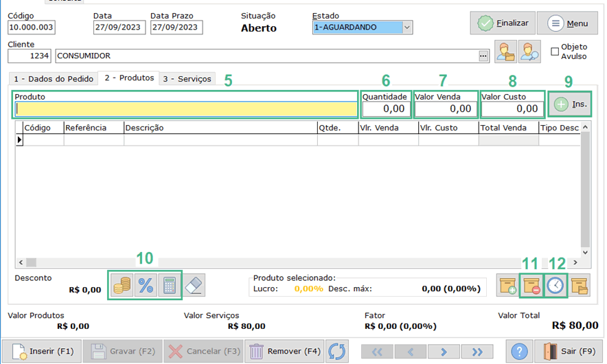The image size is (607, 364).
Task: Go to last record double-right arrows
Action: [477, 352]
